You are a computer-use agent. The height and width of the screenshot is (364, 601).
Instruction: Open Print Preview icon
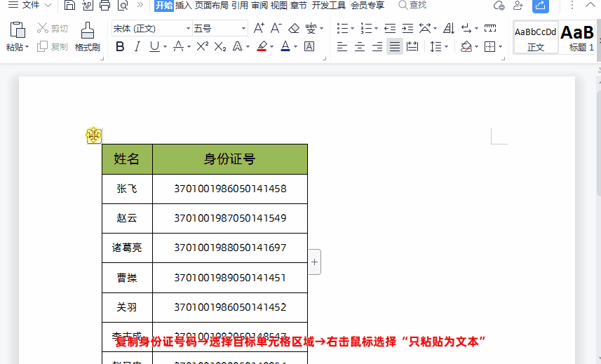(123, 5)
